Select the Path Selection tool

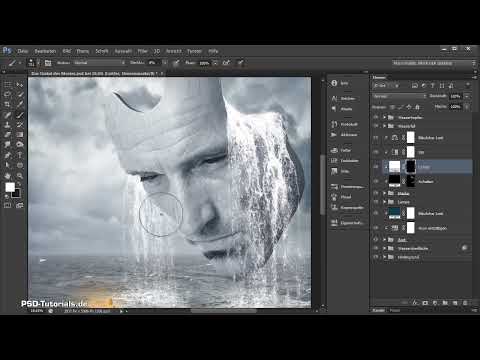click(7, 165)
